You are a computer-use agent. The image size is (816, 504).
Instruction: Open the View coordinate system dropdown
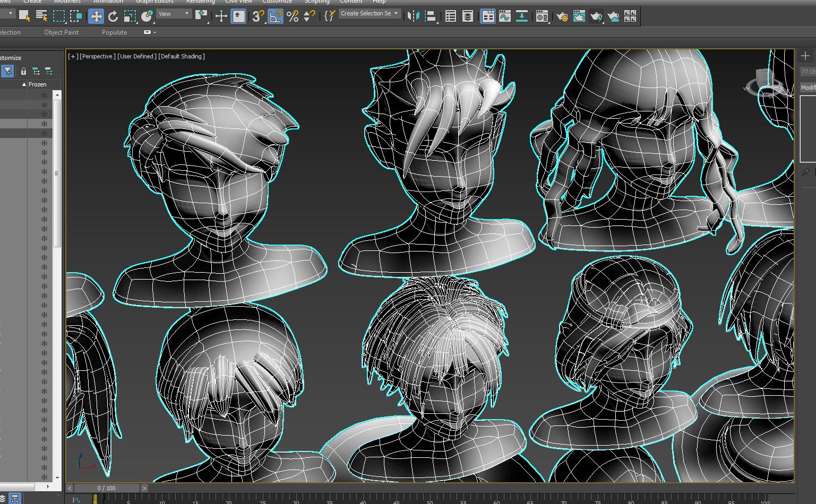pyautogui.click(x=174, y=14)
